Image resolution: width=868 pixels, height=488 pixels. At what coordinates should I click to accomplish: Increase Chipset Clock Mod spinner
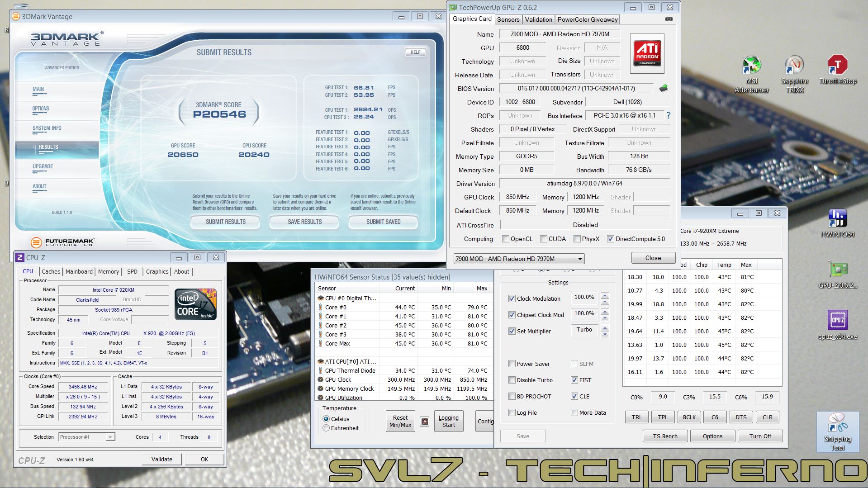pyautogui.click(x=605, y=312)
